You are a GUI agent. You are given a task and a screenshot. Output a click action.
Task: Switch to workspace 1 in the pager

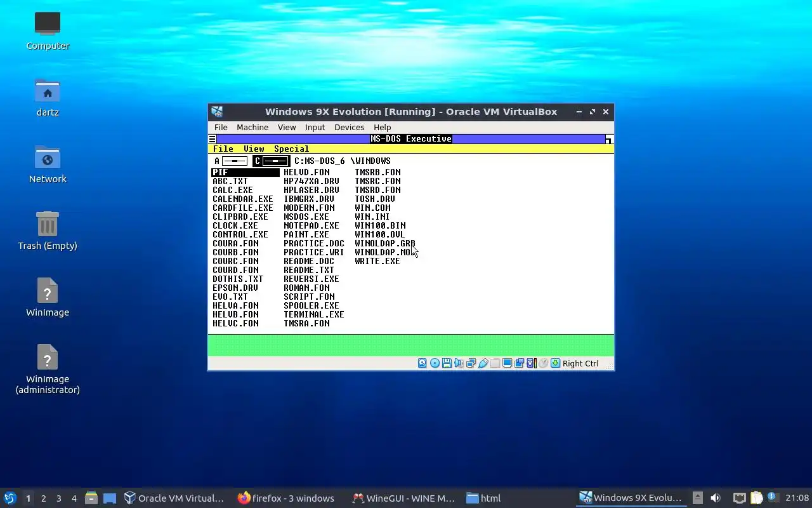click(28, 498)
